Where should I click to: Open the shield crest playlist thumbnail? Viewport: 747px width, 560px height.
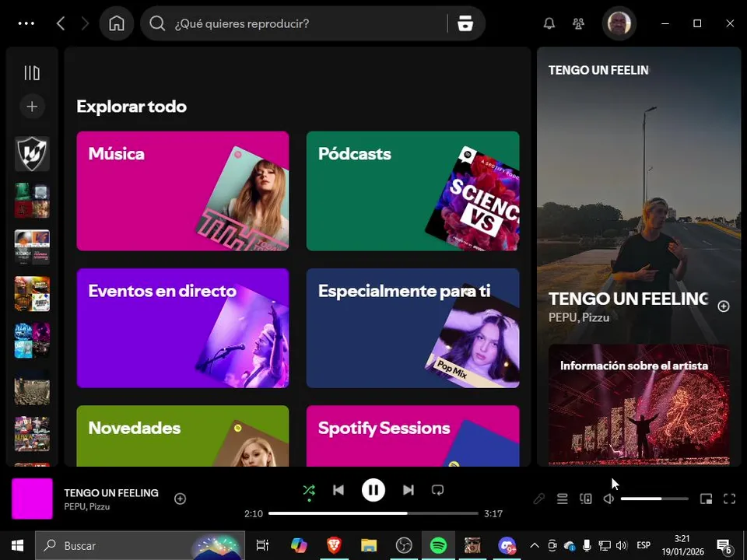[32, 154]
